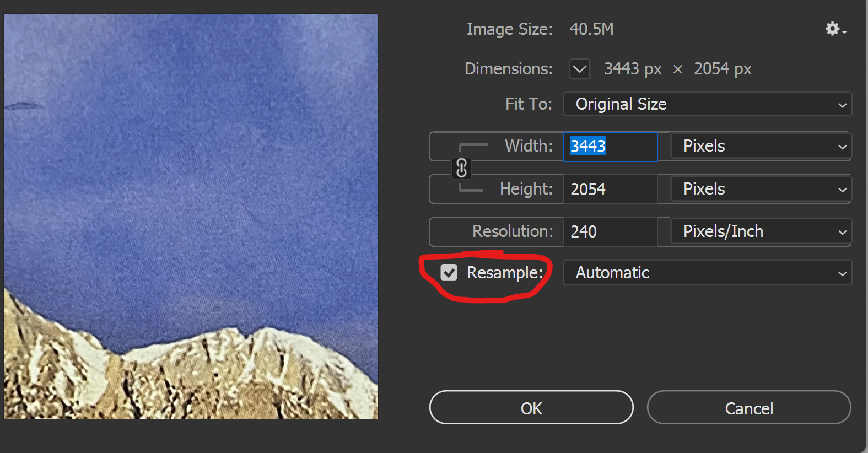Screen dimensions: 868x453
Task: Click the Height value field showing 2054
Action: (610, 189)
